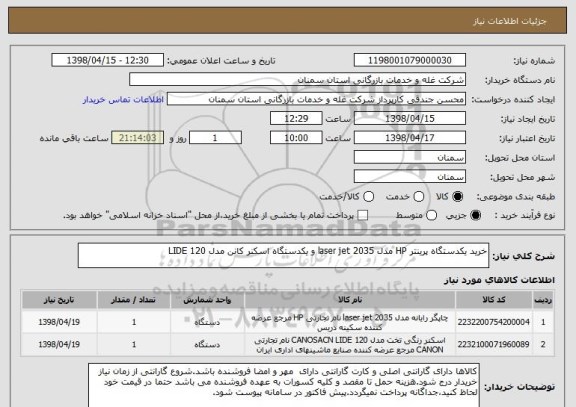Screen dimensions: 576x407
Task: Click the نام کالا column header
Action: point(350,300)
